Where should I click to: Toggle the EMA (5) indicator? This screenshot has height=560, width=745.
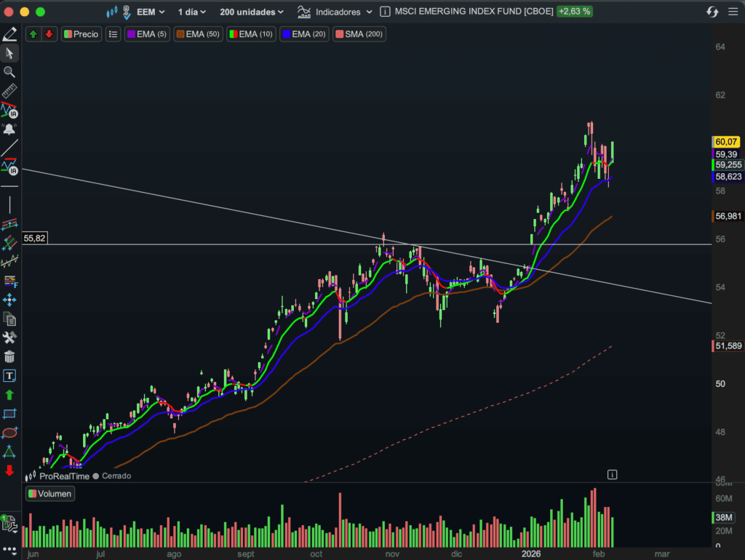pos(147,34)
